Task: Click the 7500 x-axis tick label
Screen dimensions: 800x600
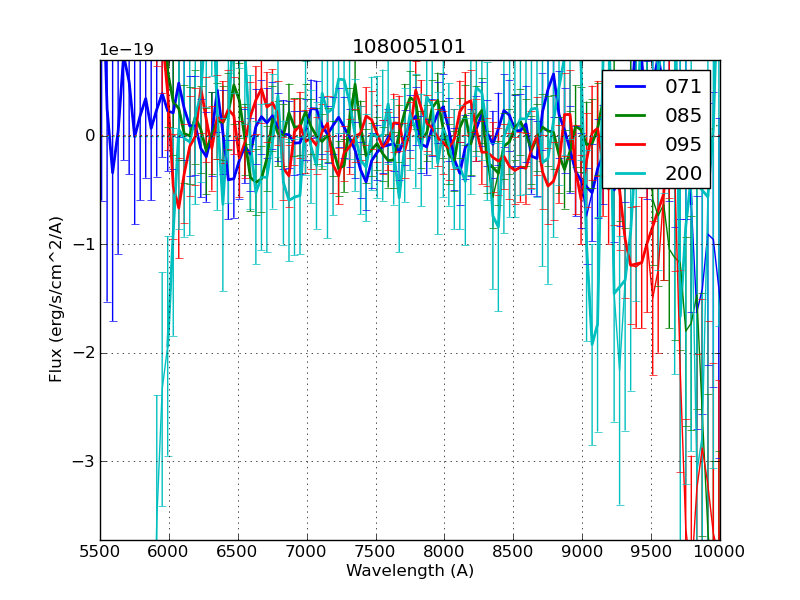Action: point(376,552)
